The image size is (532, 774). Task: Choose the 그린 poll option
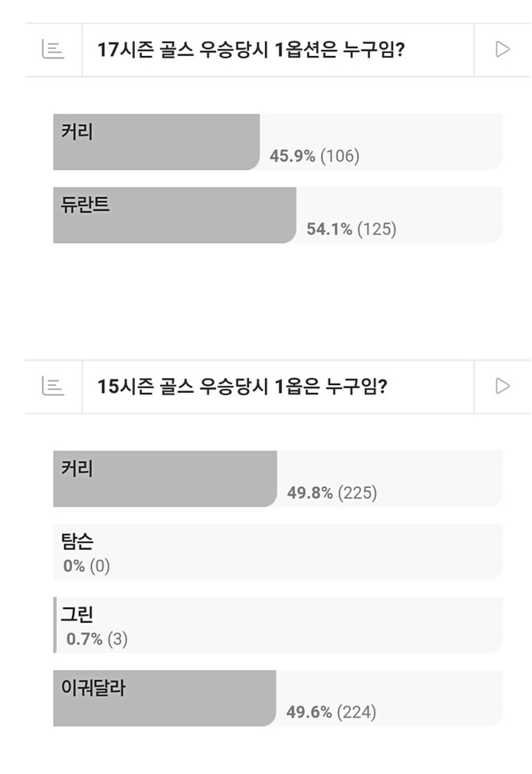tap(278, 625)
